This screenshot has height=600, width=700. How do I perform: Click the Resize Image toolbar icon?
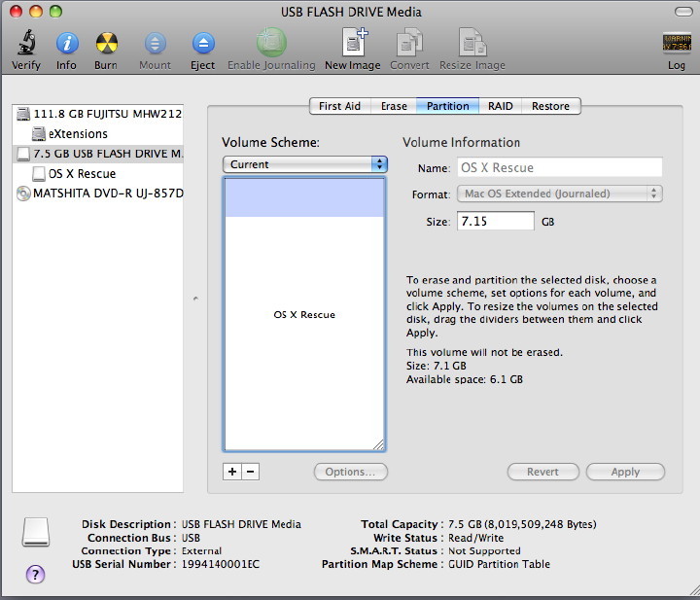[472, 42]
